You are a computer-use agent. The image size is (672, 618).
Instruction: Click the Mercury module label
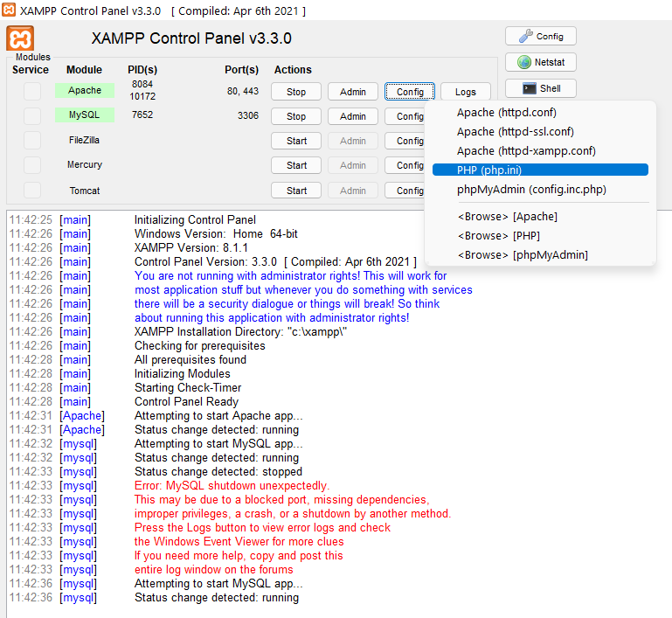point(85,164)
